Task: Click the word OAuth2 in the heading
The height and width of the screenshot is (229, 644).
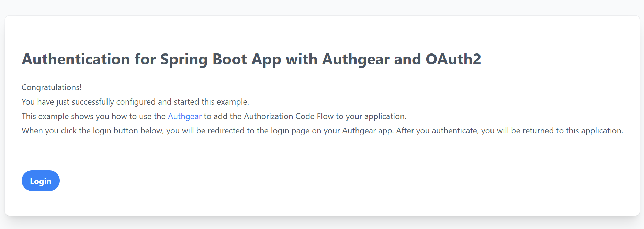Action: 453,59
